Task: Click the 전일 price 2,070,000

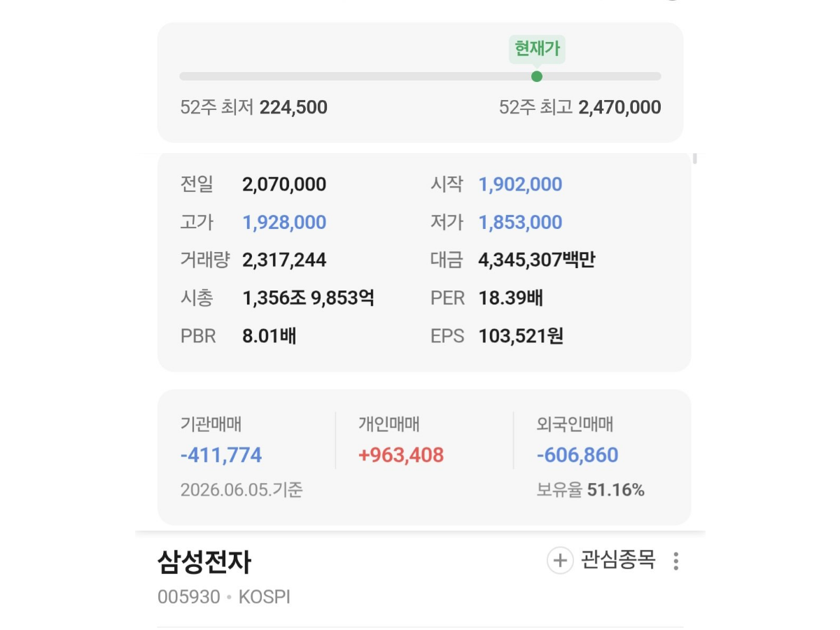Action: coord(284,185)
